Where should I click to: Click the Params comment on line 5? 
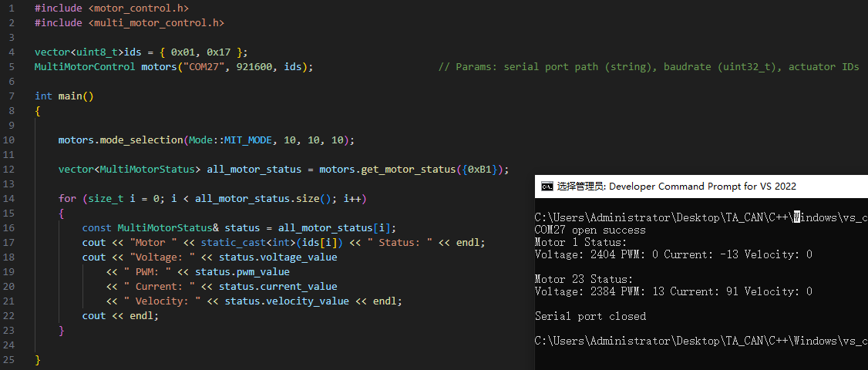pos(649,67)
